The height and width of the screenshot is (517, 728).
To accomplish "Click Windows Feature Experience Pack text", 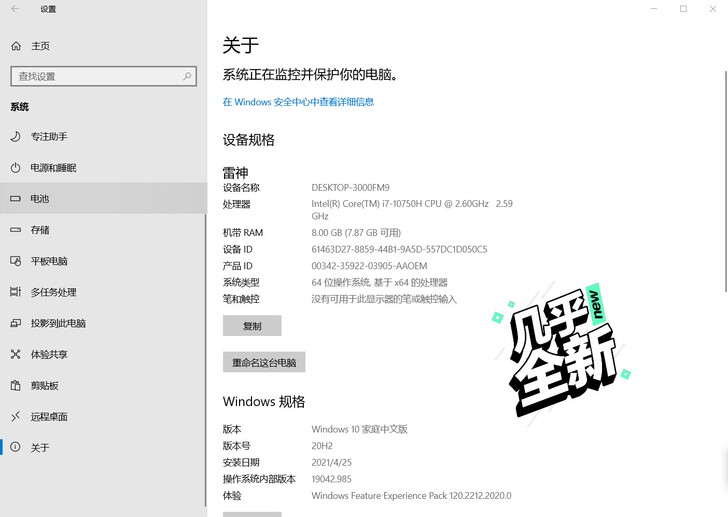I will coord(411,496).
